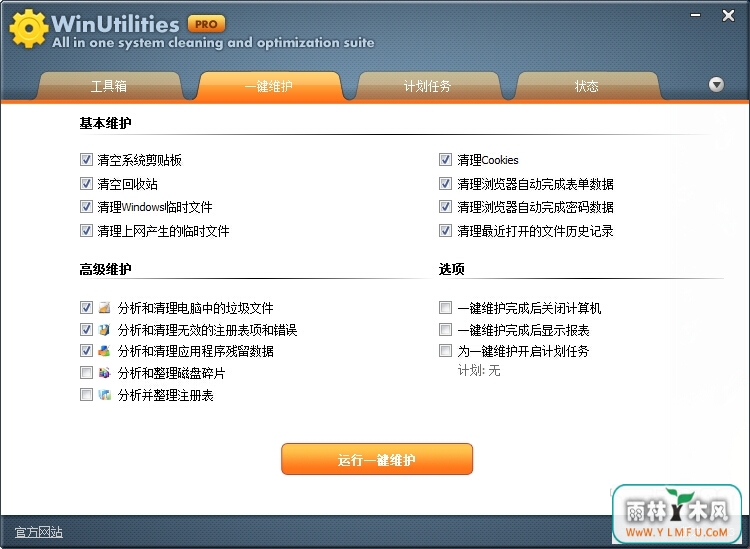Click the 高级维护 section heading
The width and height of the screenshot is (750, 549).
pos(105,269)
